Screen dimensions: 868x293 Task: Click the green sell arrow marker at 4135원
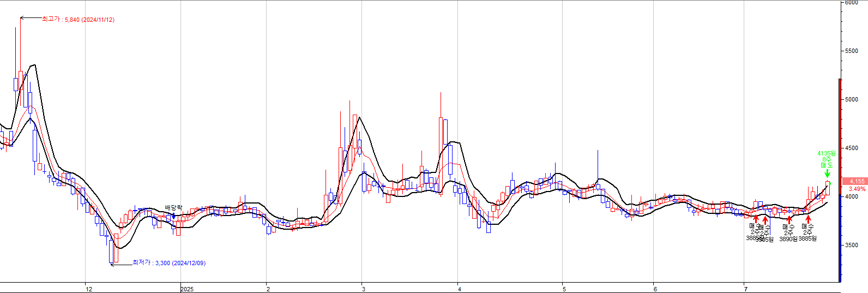[x=827, y=174]
